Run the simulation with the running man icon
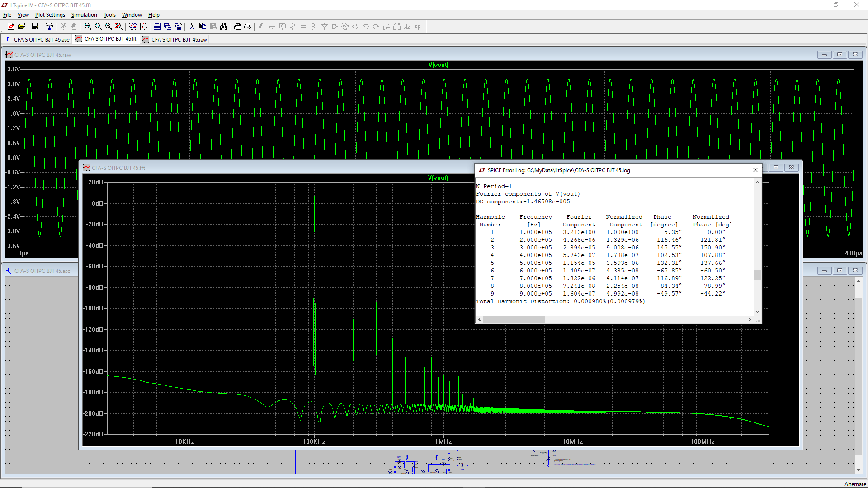This screenshot has width=868, height=488. [63, 27]
